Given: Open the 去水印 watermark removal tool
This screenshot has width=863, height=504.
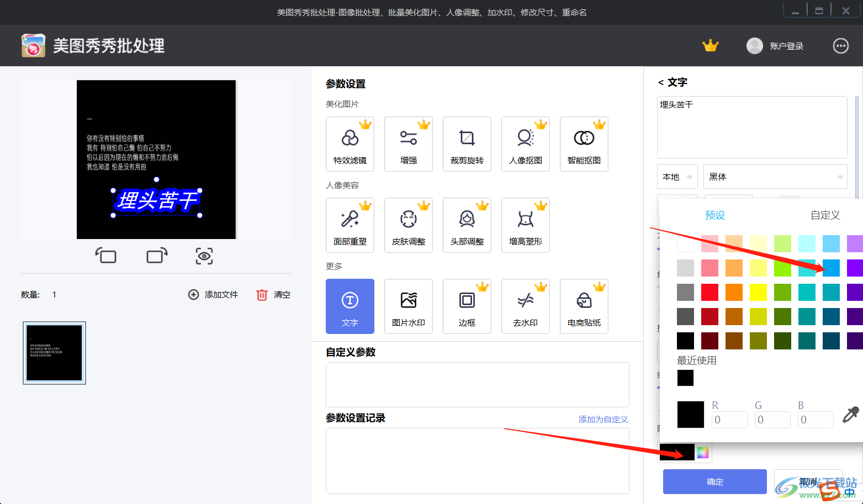Looking at the screenshot, I should tap(526, 306).
